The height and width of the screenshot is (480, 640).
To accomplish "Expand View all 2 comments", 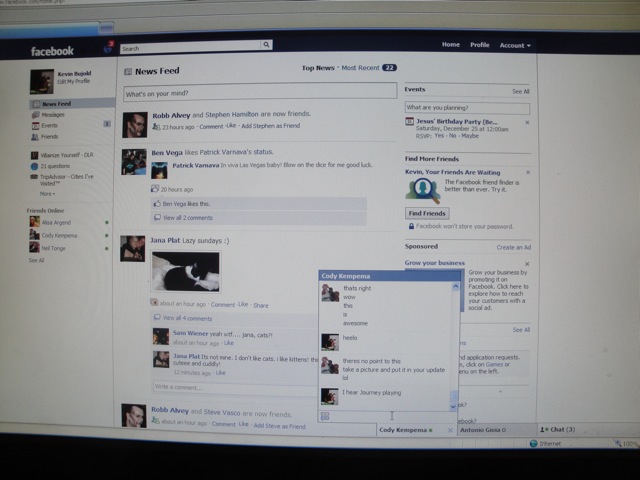I will click(188, 218).
